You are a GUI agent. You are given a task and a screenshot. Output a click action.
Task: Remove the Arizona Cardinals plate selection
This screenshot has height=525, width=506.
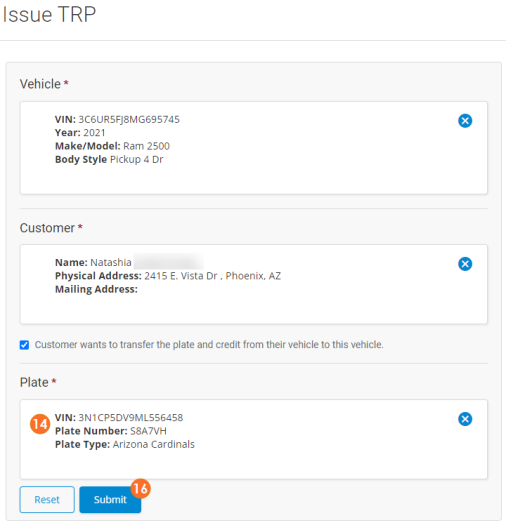(x=465, y=419)
